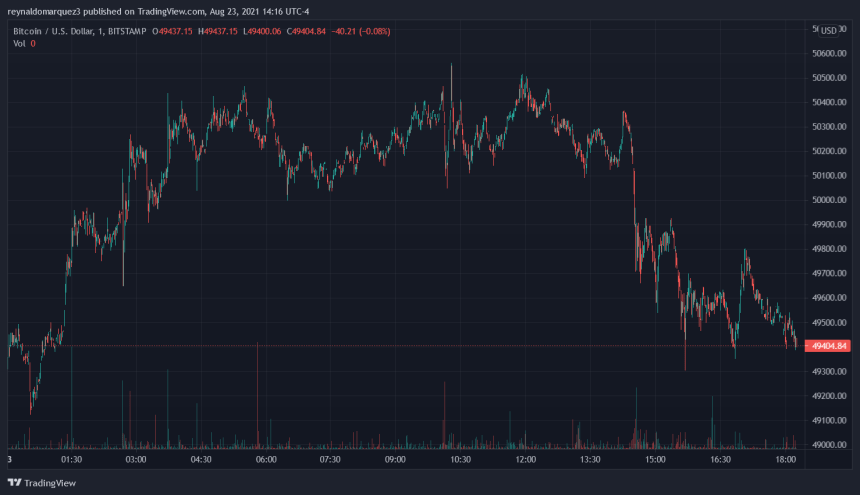The image size is (860, 495).
Task: Click the 49900.00 price axis label
Action: (x=829, y=225)
